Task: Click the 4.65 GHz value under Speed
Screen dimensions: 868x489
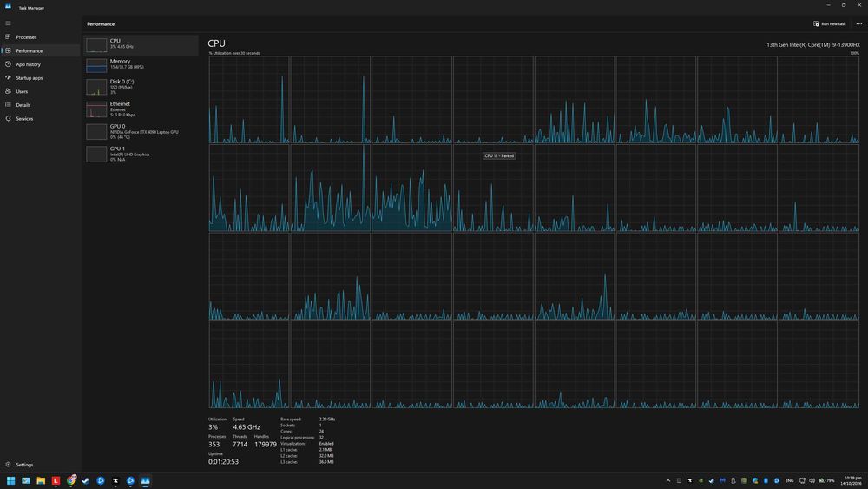Action: [247, 427]
